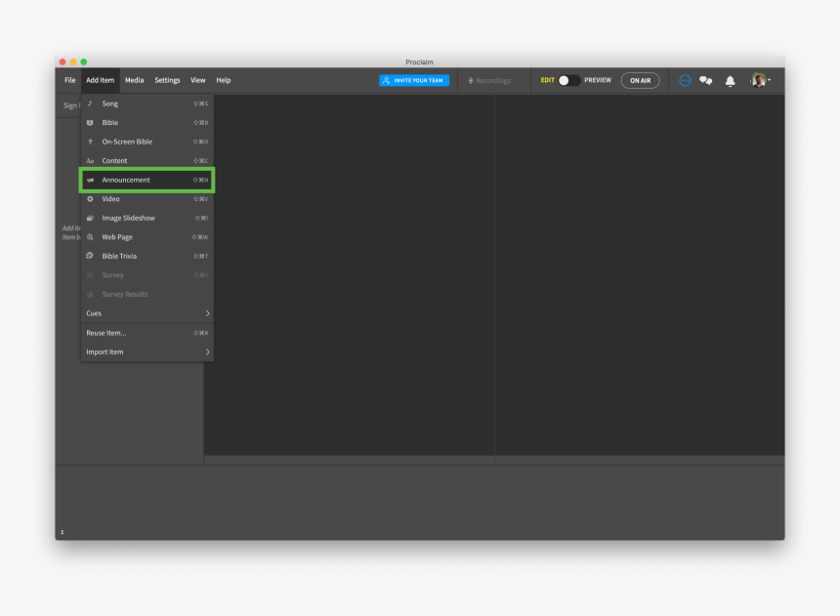Screen dimensions: 840x616
Task: Switch mode to Preview
Action: (599, 80)
